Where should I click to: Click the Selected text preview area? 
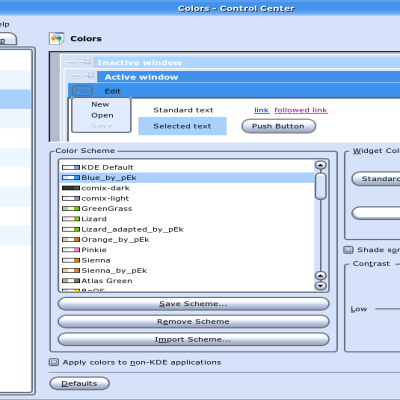[182, 126]
